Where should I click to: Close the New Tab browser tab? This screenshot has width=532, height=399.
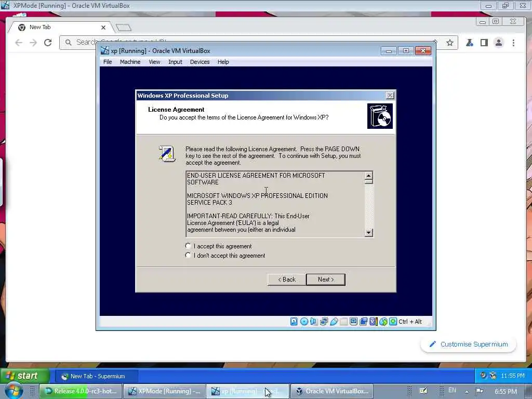(x=103, y=28)
